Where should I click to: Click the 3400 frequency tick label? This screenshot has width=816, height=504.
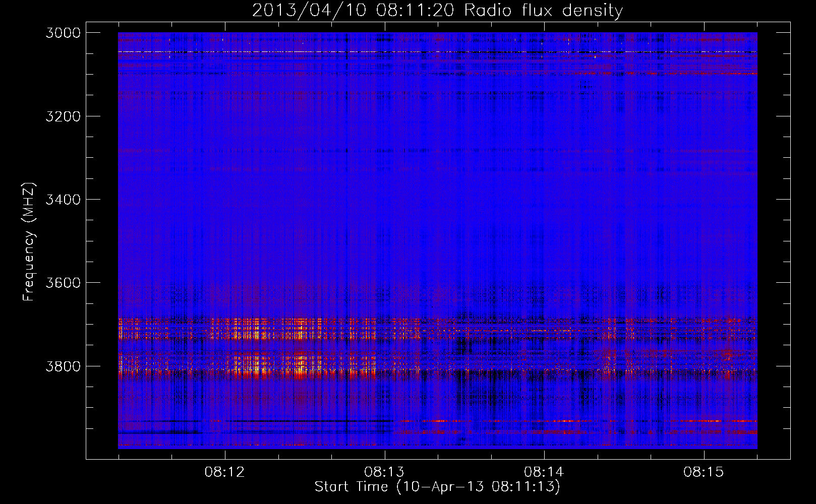63,200
